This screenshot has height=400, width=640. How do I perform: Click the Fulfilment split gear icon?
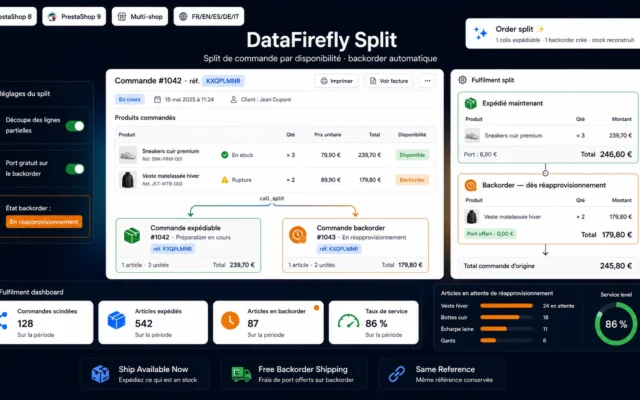pos(462,80)
